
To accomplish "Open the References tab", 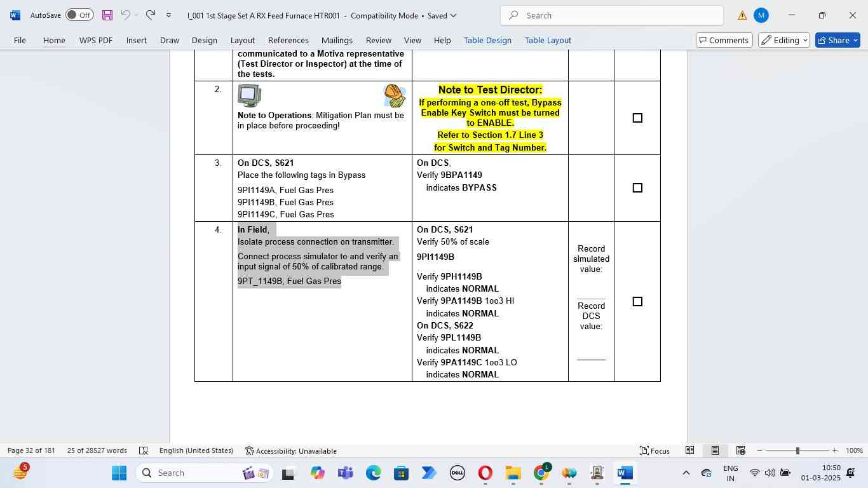I will [288, 40].
